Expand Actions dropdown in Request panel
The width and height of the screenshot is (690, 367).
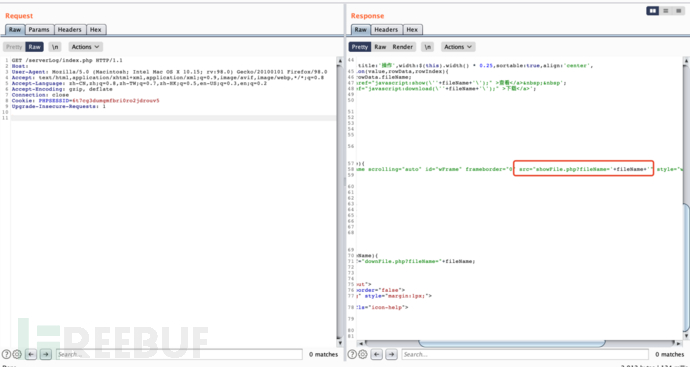(85, 47)
